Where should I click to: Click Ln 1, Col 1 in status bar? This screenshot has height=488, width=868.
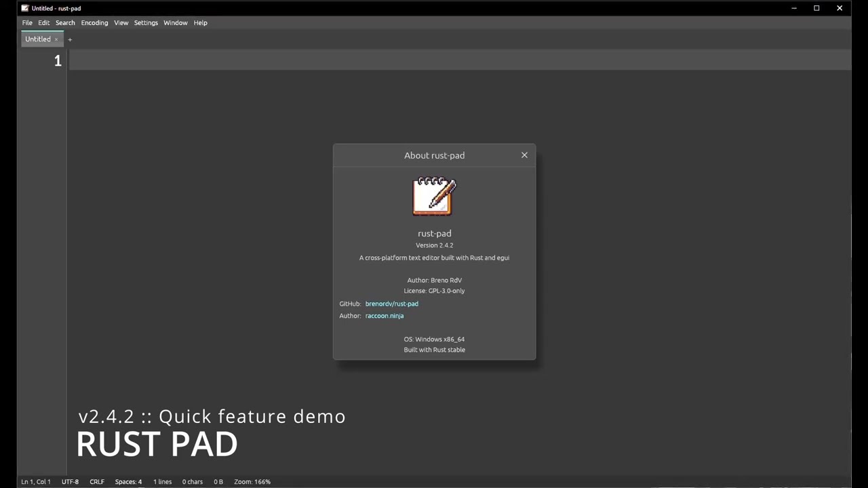pos(36,482)
